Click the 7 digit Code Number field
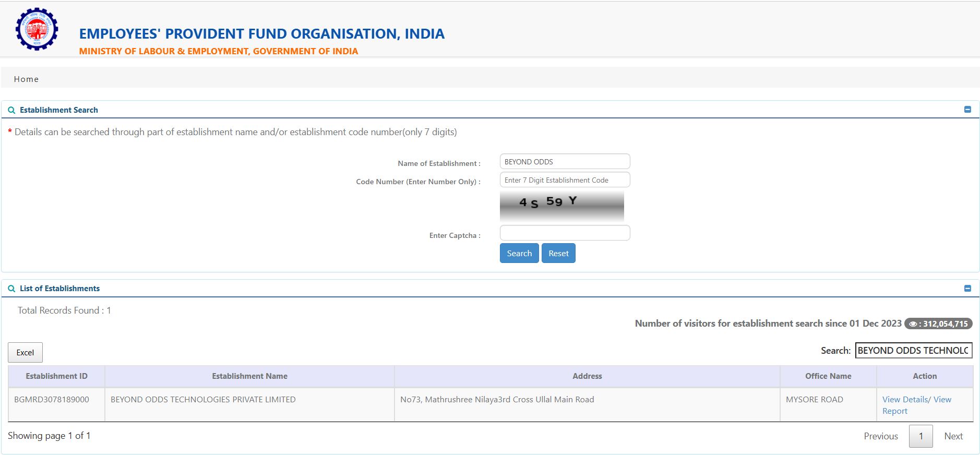 click(565, 180)
